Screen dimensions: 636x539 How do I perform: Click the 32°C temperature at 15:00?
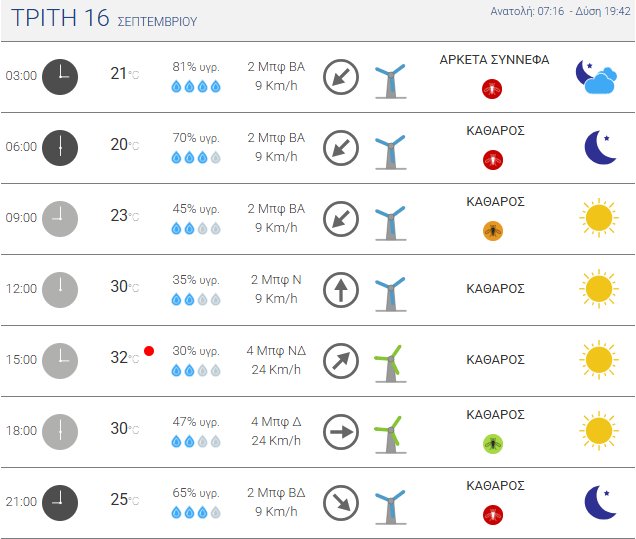(125, 358)
